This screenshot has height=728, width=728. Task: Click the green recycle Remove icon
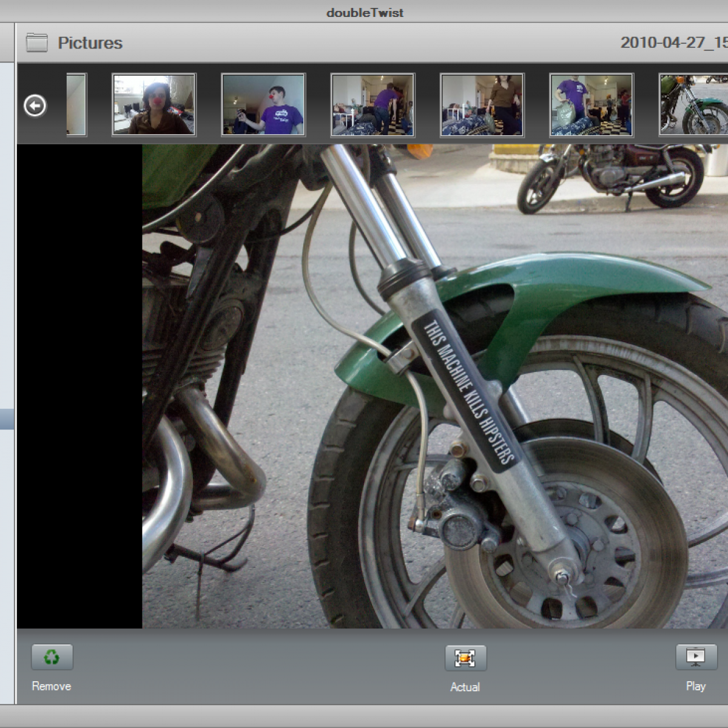[52, 657]
